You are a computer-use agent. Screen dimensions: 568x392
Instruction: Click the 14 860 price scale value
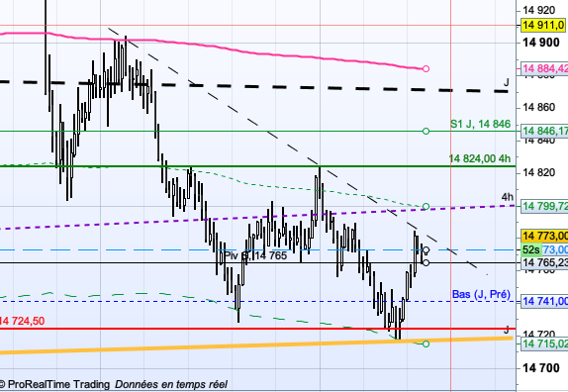[x=538, y=107]
